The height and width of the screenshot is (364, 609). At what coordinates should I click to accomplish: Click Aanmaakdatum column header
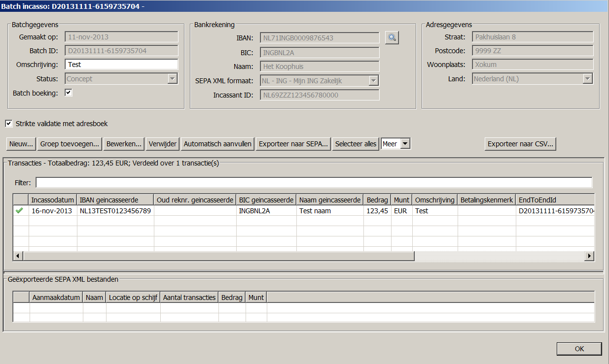tap(56, 297)
